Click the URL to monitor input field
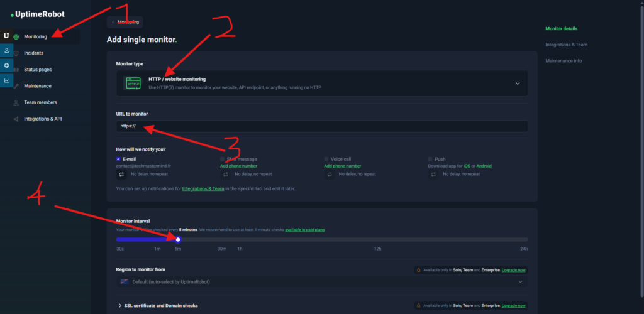Image resolution: width=644 pixels, height=314 pixels. coord(322,126)
